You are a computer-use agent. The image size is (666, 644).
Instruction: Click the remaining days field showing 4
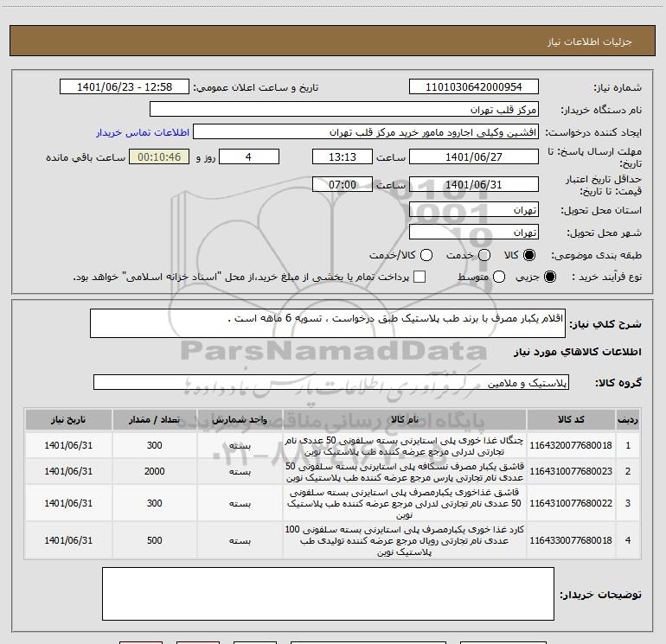click(249, 156)
